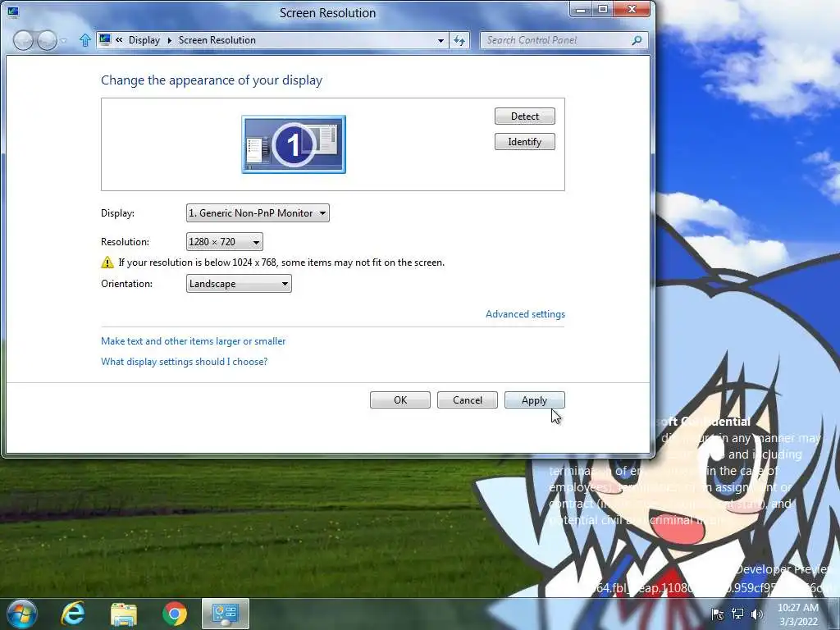Click the Forward navigation arrow button

[47, 40]
